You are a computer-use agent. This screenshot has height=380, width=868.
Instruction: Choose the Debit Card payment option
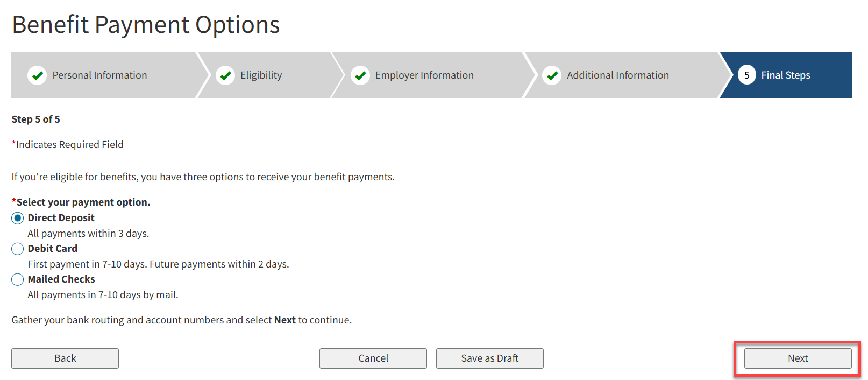click(18, 249)
